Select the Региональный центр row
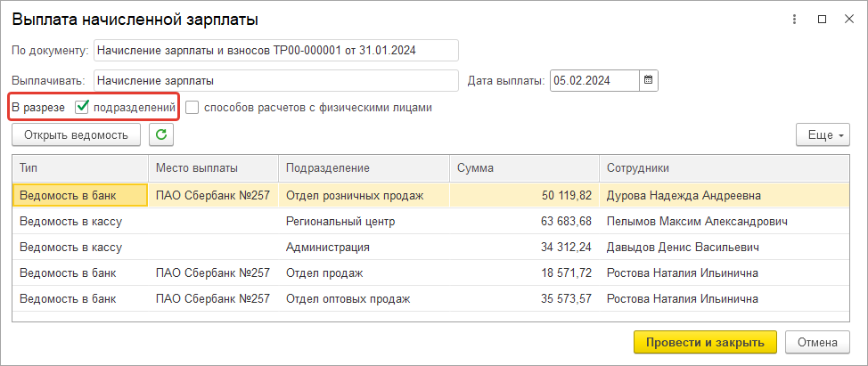Screen dimensions: 868x366 click(x=430, y=221)
